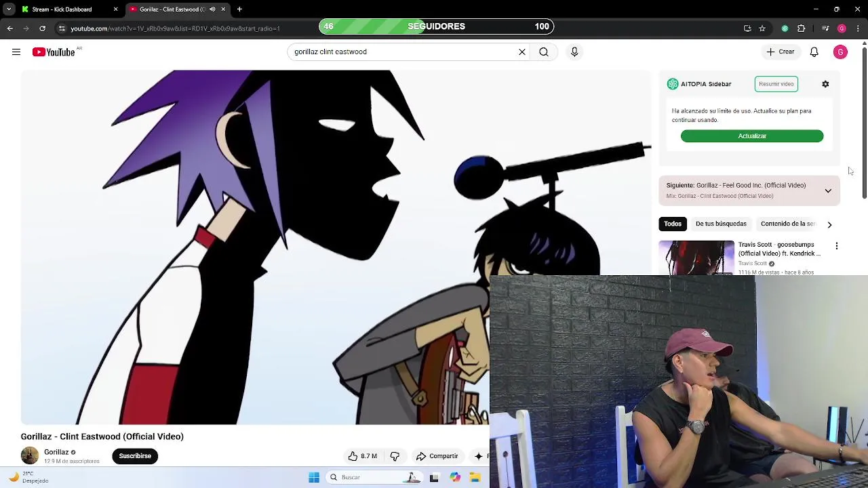Open Chrome profile avatar in toolbar
This screenshot has width=868, height=488.
842,28
